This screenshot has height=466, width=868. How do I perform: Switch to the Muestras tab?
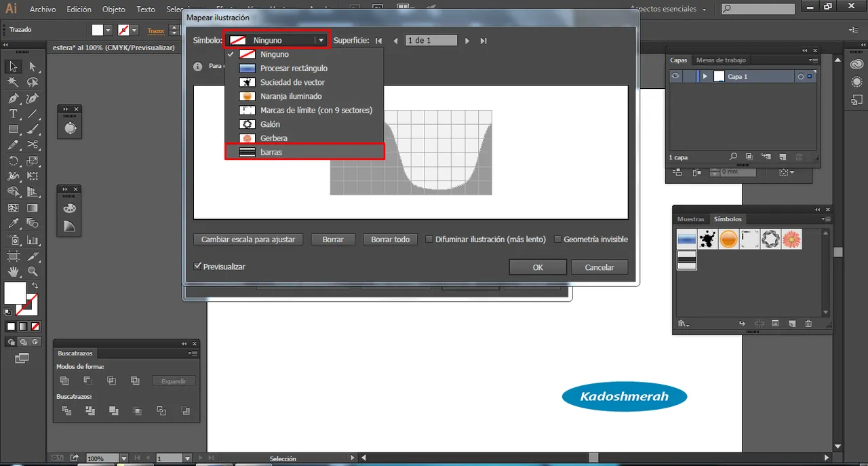tap(690, 219)
